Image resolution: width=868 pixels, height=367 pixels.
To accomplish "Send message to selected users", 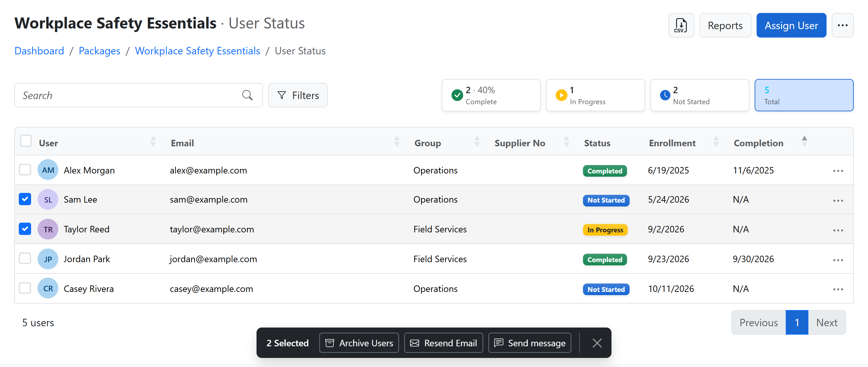I will (530, 343).
